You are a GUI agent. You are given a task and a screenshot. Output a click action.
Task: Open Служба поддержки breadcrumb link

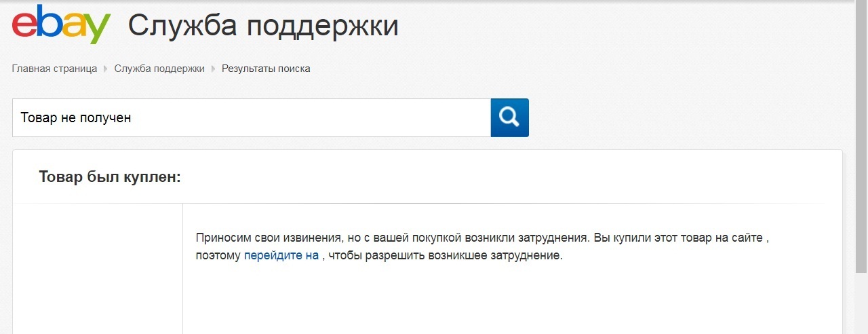[x=159, y=69]
